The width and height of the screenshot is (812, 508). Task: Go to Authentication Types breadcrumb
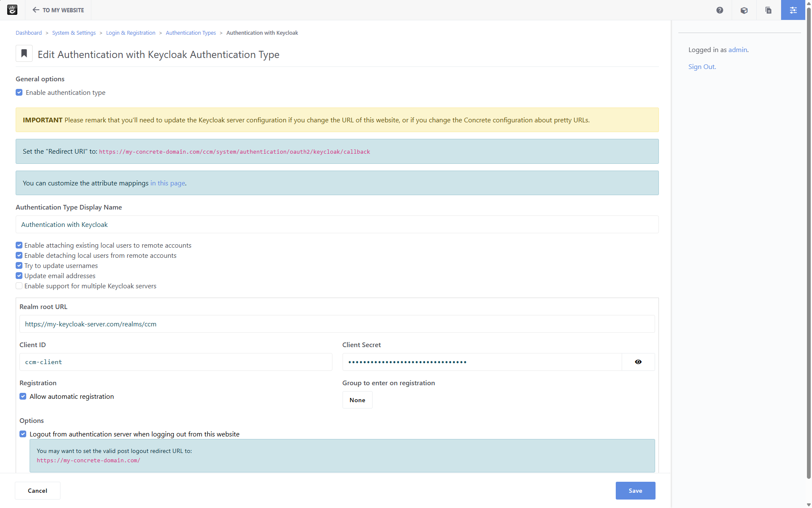pos(191,33)
